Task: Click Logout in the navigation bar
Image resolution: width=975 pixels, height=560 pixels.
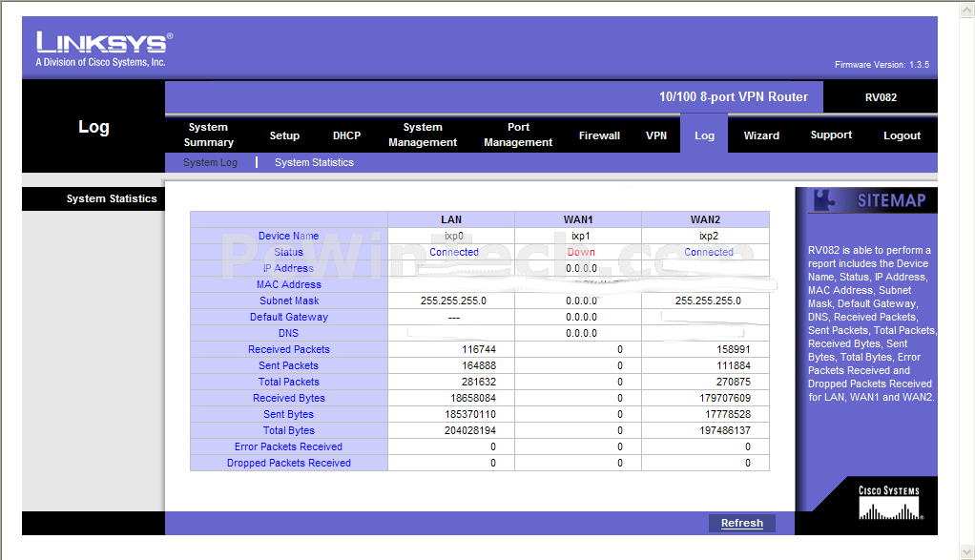Action: pos(902,135)
